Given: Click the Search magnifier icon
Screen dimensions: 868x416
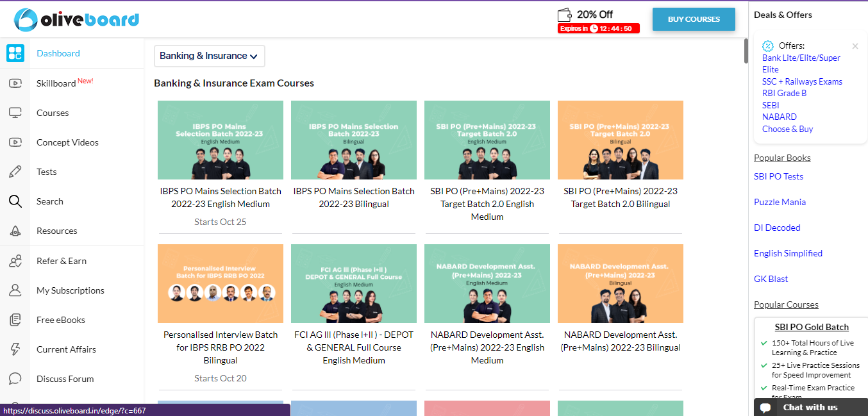Looking at the screenshot, I should 15,201.
